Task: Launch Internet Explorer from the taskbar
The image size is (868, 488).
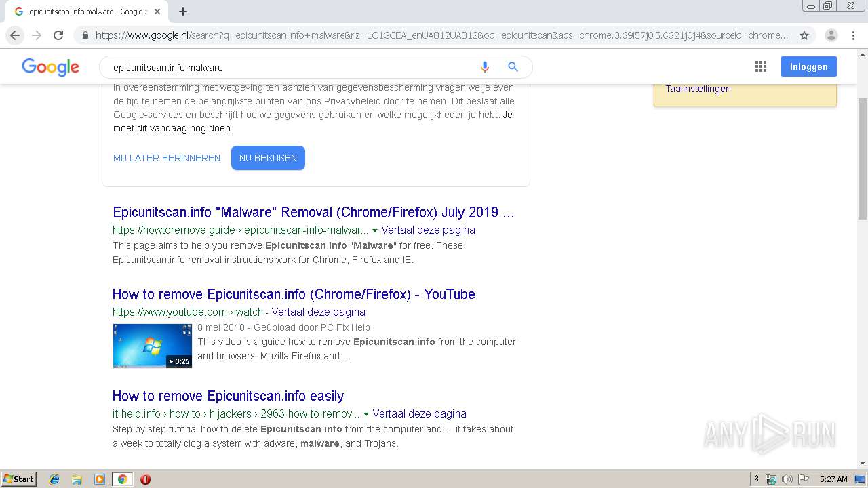Action: 54,479
